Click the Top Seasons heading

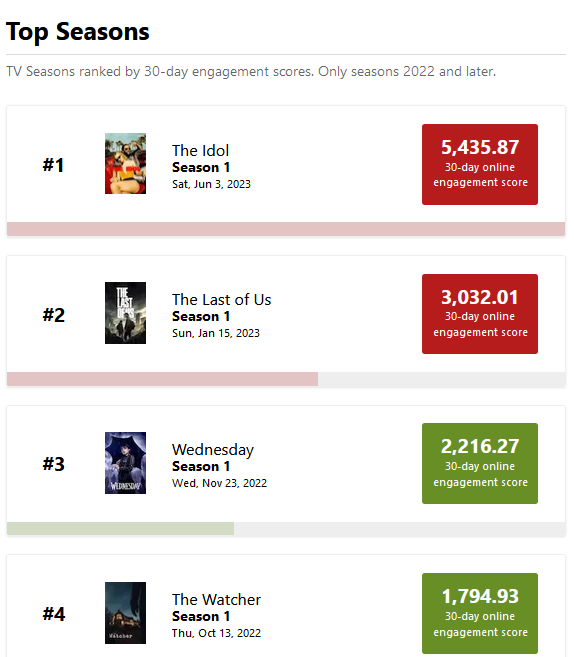point(78,31)
